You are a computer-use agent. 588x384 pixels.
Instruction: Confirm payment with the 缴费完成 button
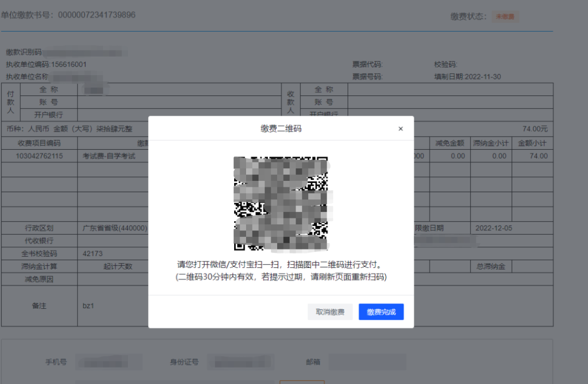[381, 312]
